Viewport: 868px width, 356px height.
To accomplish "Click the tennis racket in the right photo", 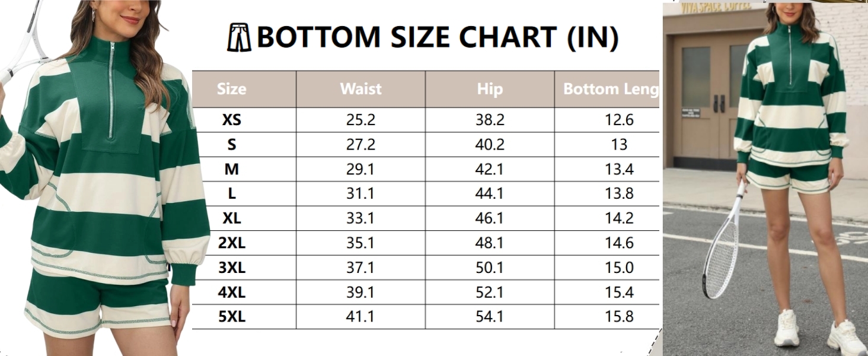I will [x=723, y=249].
